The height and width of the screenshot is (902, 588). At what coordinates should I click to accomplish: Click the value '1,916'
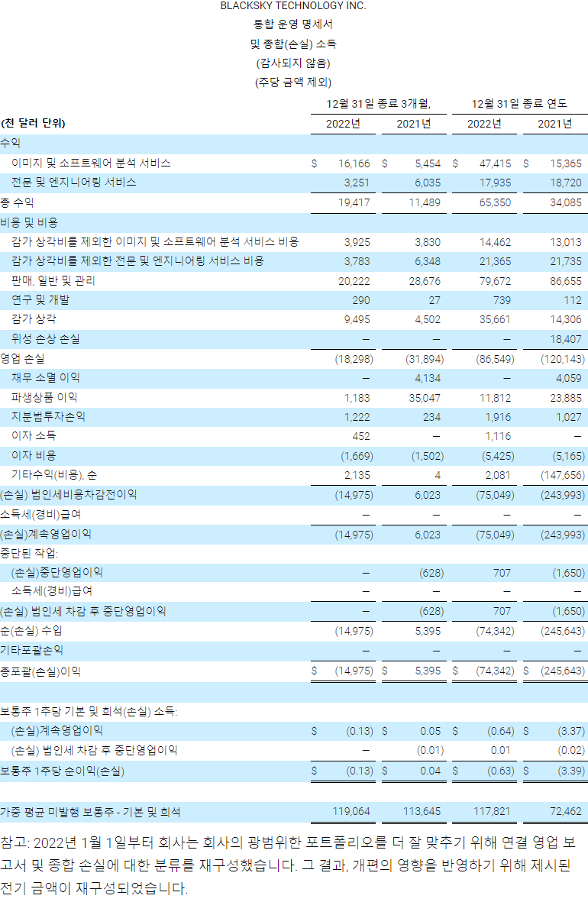coord(498,417)
